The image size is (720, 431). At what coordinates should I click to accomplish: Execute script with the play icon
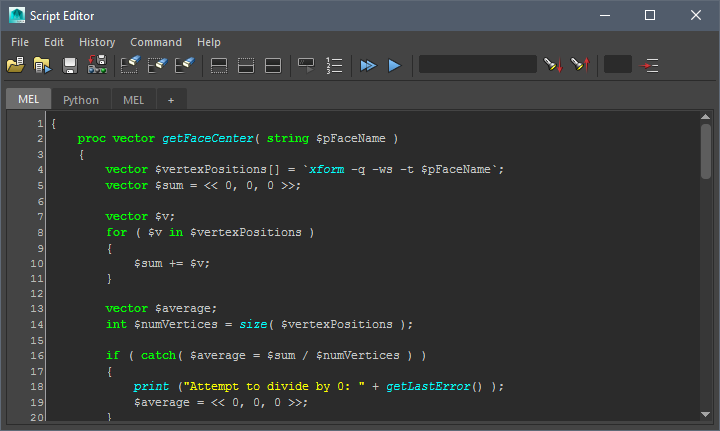394,66
